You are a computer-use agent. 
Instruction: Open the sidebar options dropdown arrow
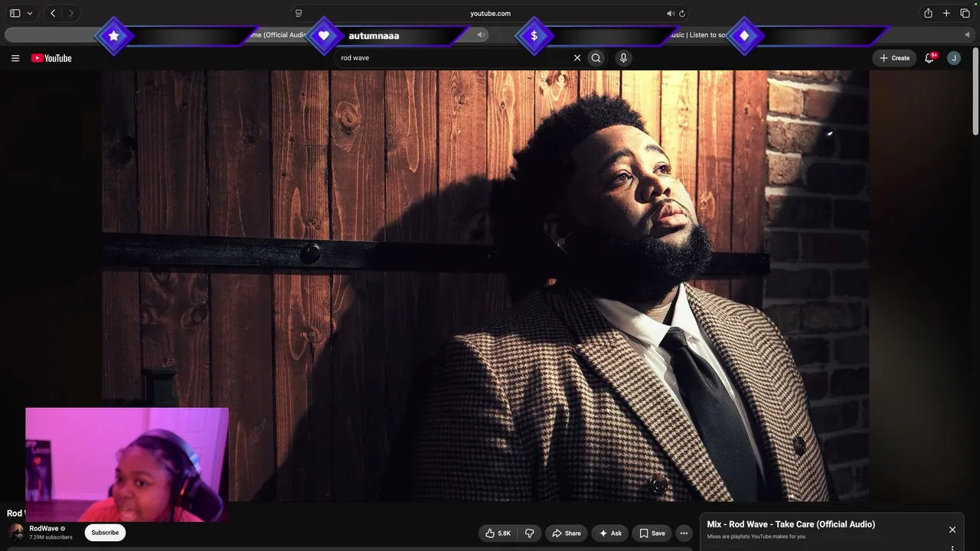tap(30, 13)
